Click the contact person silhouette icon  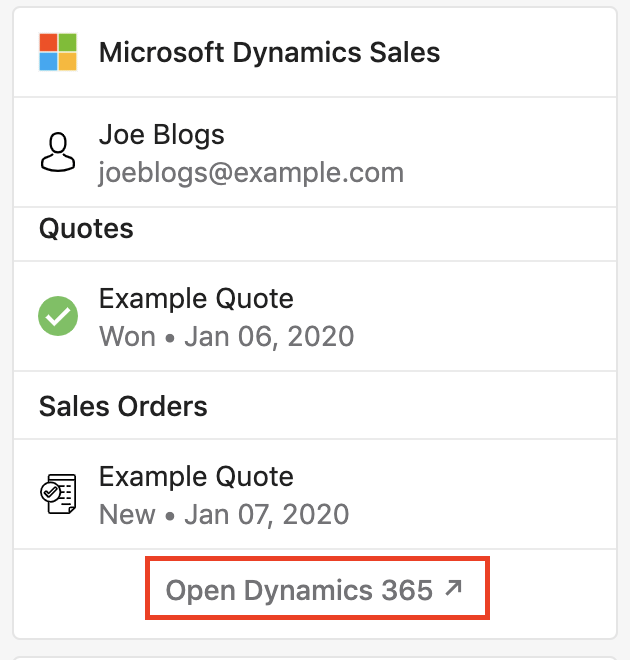58,152
